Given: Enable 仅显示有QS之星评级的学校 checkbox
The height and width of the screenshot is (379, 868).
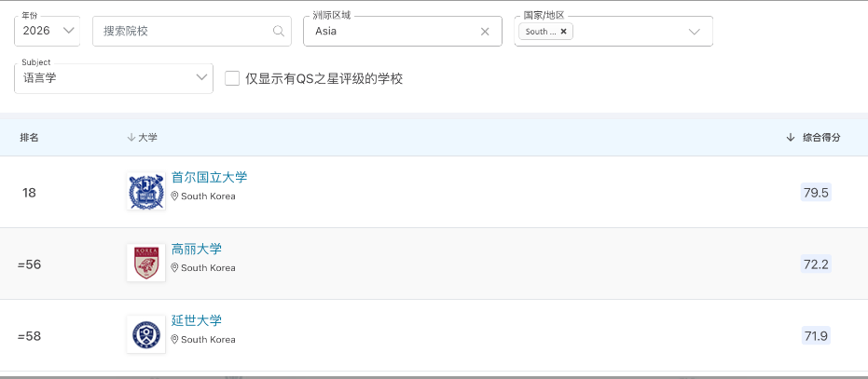Looking at the screenshot, I should [232, 78].
